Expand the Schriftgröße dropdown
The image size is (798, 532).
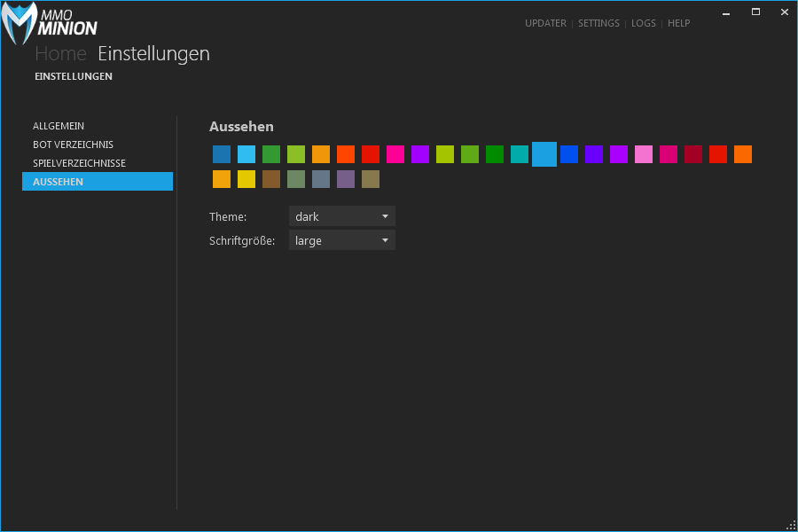click(x=342, y=240)
